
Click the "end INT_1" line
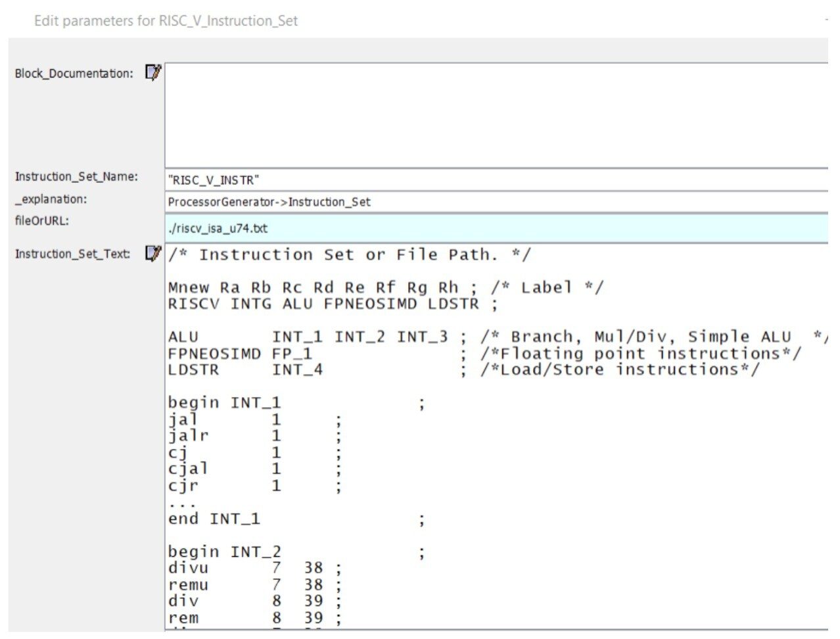214,519
